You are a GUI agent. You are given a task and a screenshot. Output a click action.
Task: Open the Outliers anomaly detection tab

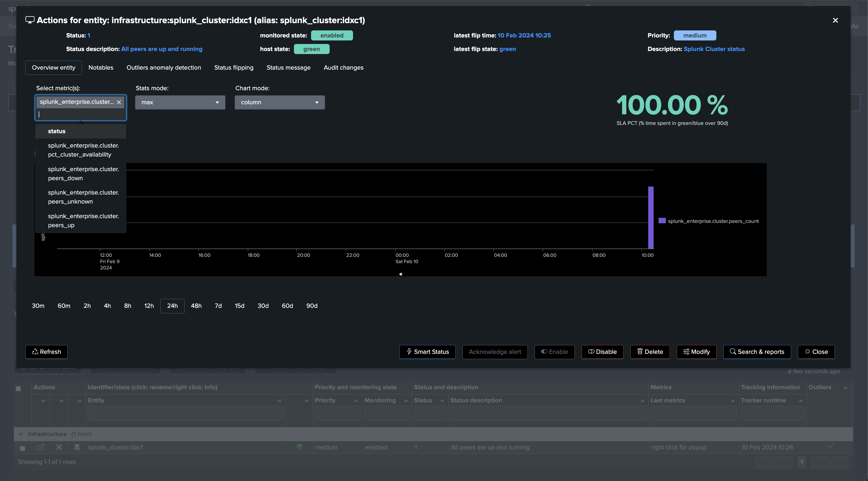click(164, 68)
